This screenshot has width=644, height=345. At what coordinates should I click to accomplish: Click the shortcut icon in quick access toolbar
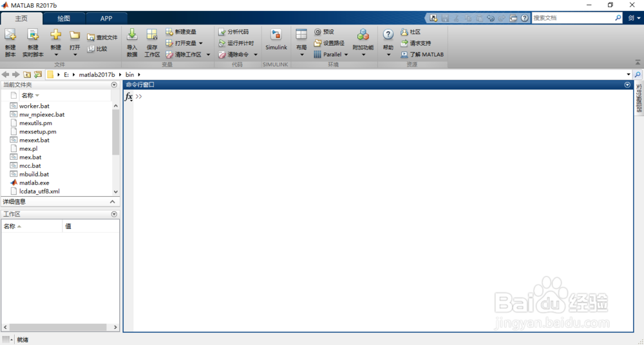click(433, 18)
